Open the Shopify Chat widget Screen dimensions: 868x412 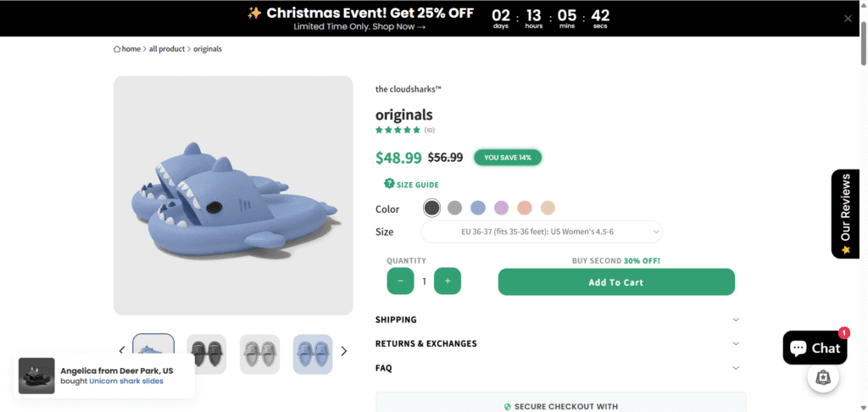pos(815,348)
